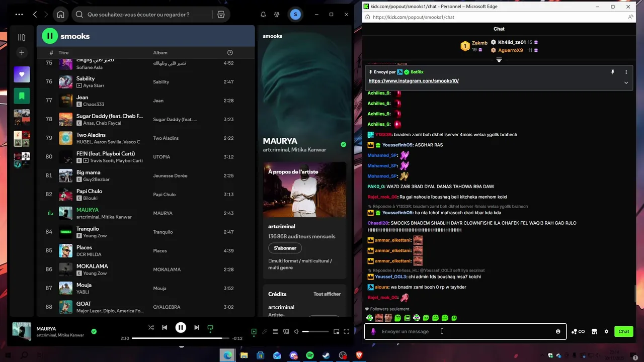Screen dimensions: 644x362
Task: Collapse the Your Library sidebar
Action: (22, 37)
